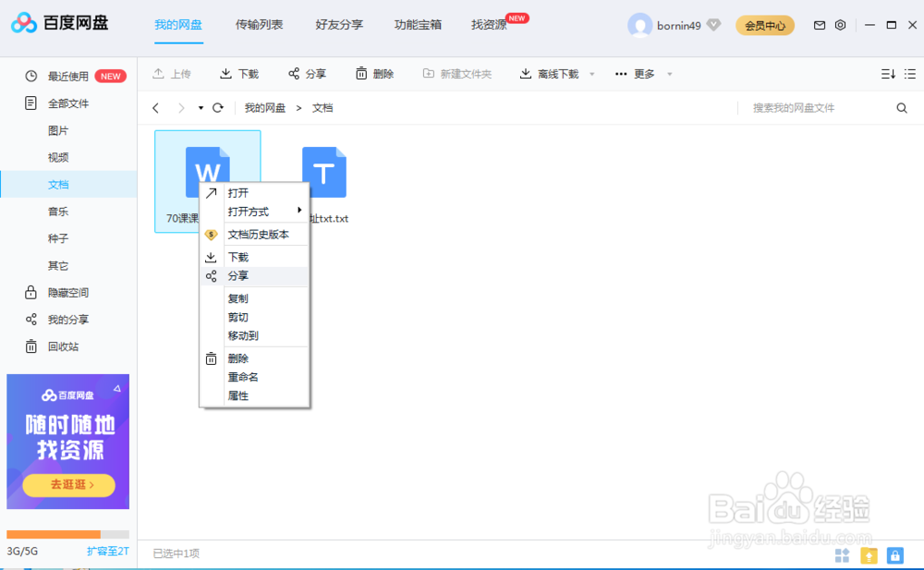
Task: Click the yellow folder upload icon bottom right
Action: [x=869, y=555]
